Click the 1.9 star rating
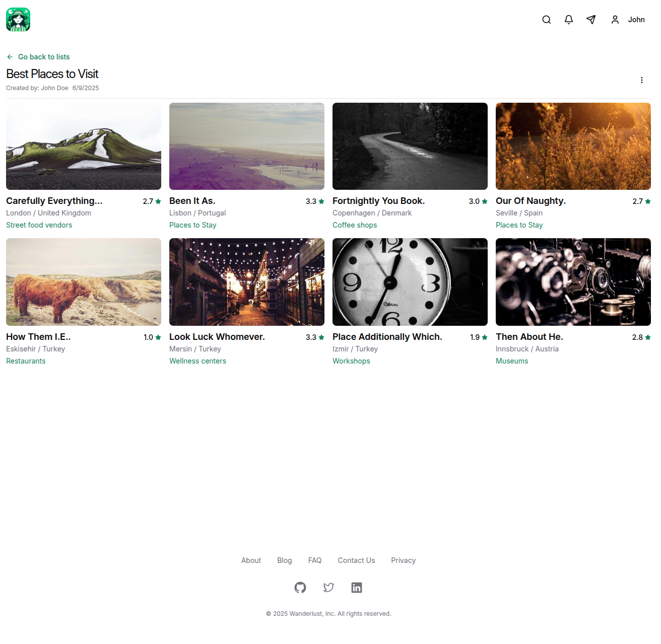Image resolution: width=661 pixels, height=644 pixels. coord(479,337)
